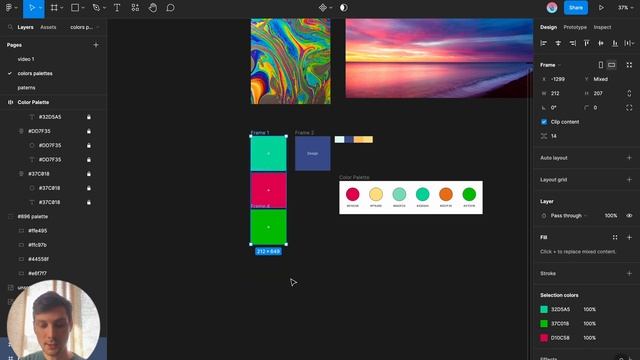The height and width of the screenshot is (360, 640).
Task: Switch to the Assets tab
Action: (x=48, y=27)
